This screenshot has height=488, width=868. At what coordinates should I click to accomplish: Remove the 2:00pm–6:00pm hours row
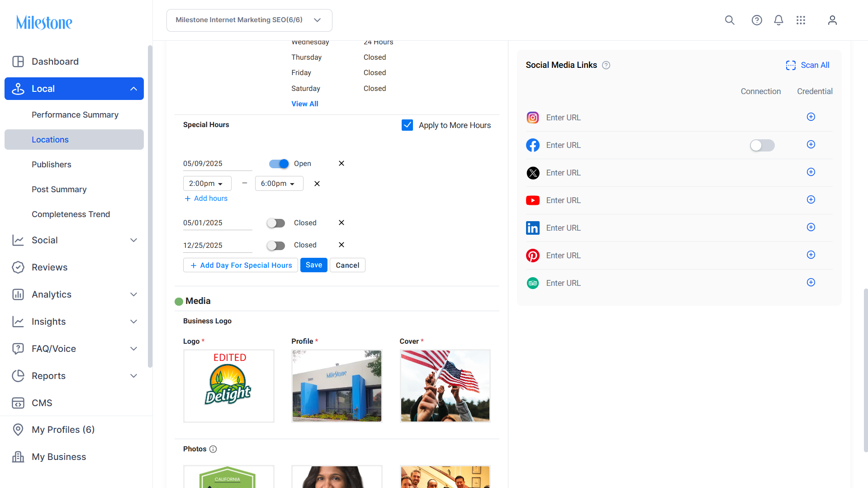click(x=317, y=184)
